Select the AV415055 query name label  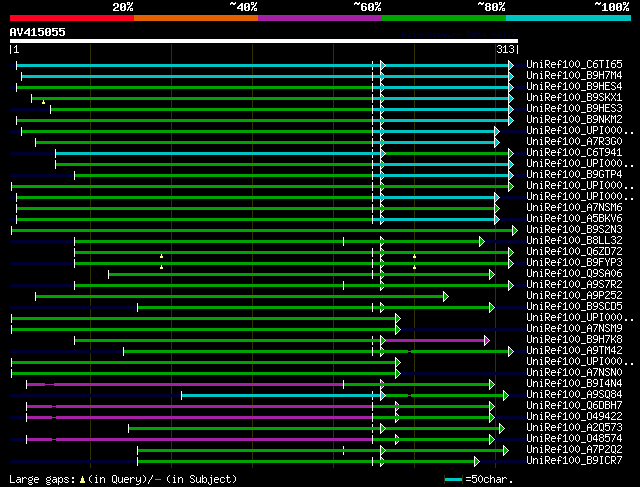[x=38, y=32]
